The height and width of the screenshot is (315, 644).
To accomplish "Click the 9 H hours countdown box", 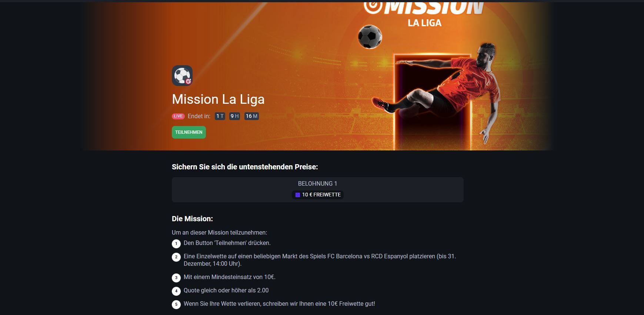I will coord(234,116).
